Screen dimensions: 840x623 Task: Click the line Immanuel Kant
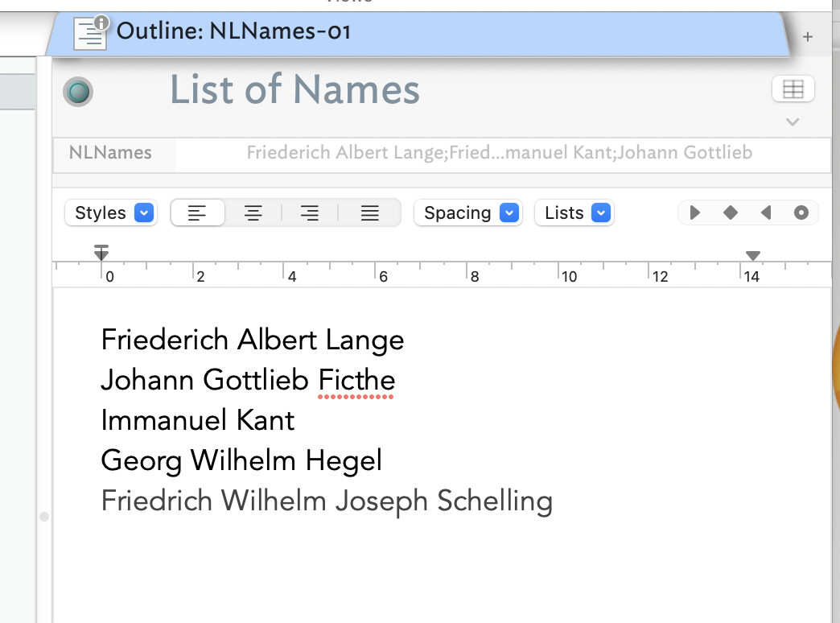coord(198,420)
